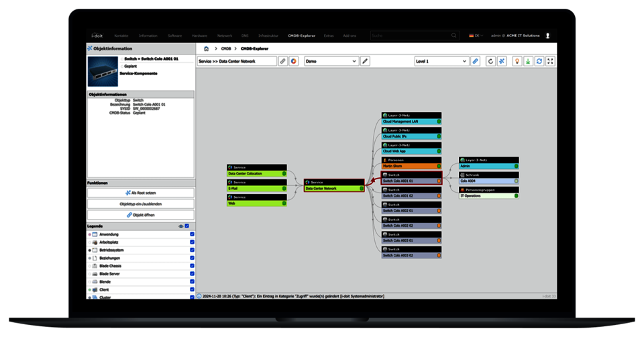
Task: Uncheck the Arbeitsplatz legend checkbox
Action: (192, 242)
